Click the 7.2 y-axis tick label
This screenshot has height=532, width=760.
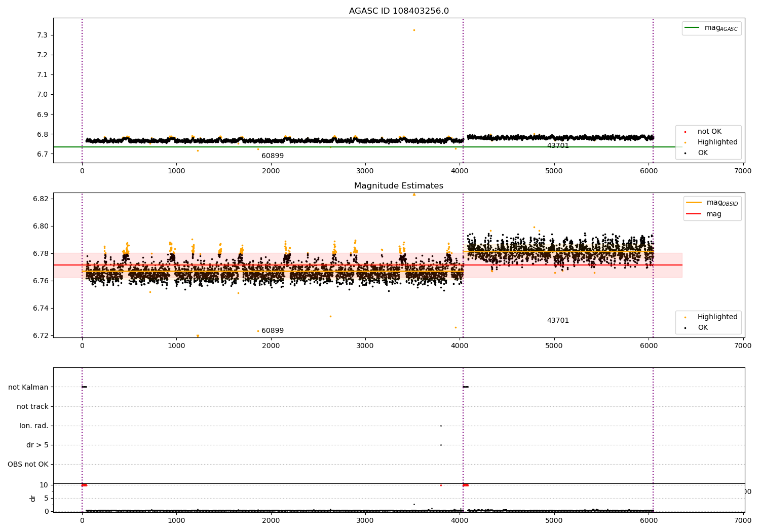coord(43,55)
